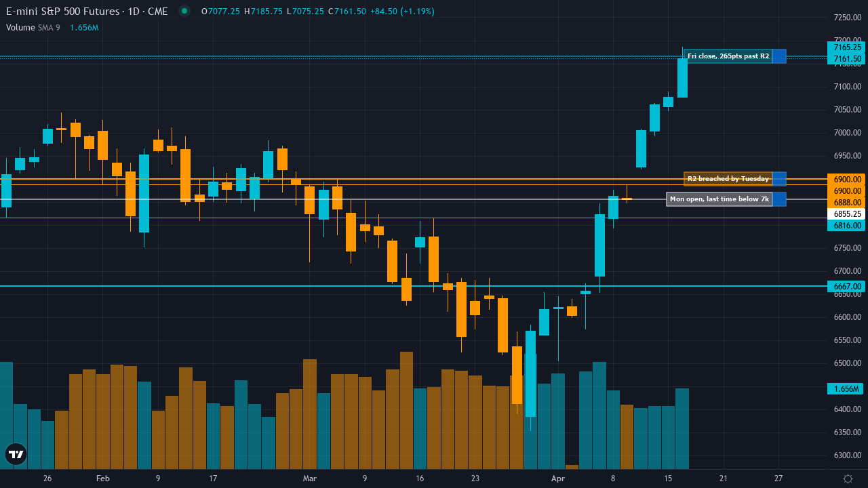
Task: Click the blue square beside Mon open note
Action: coord(779,199)
